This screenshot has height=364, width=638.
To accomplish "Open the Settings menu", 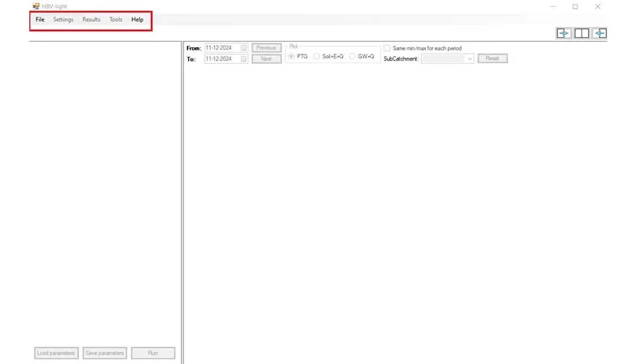I will [x=63, y=20].
